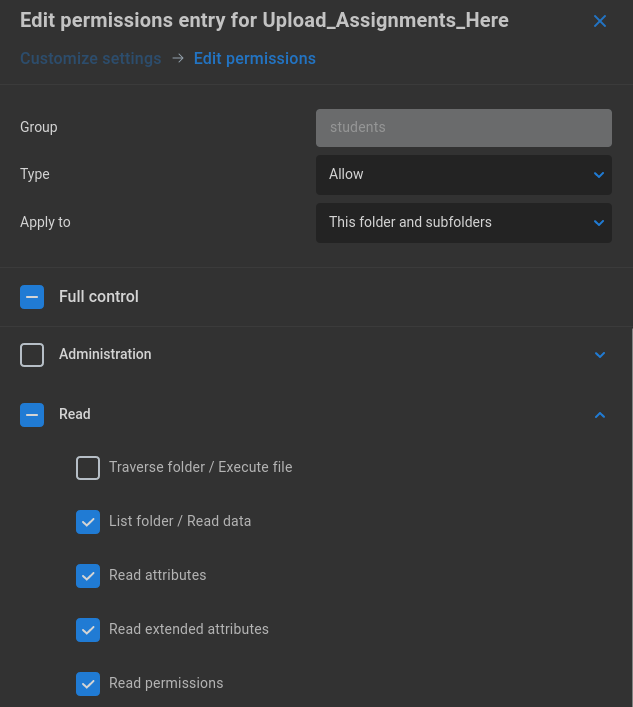The image size is (633, 707).
Task: Click the students Group field
Action: (463, 128)
